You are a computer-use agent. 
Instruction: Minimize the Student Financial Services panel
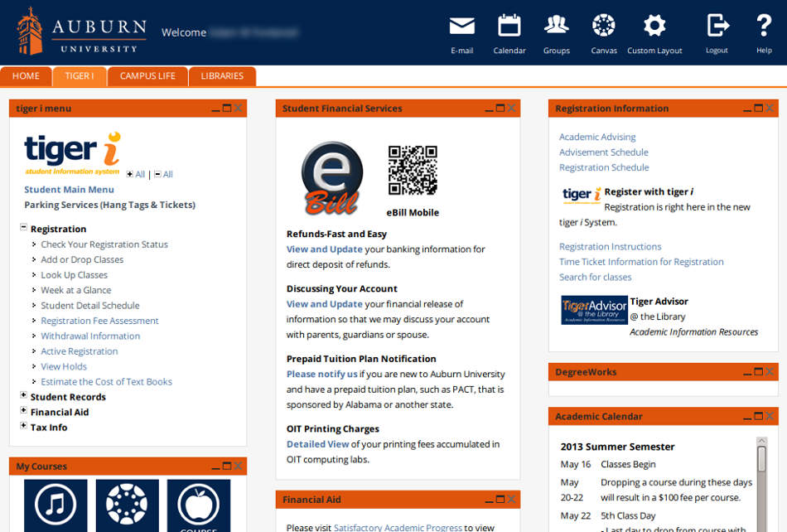(489, 109)
